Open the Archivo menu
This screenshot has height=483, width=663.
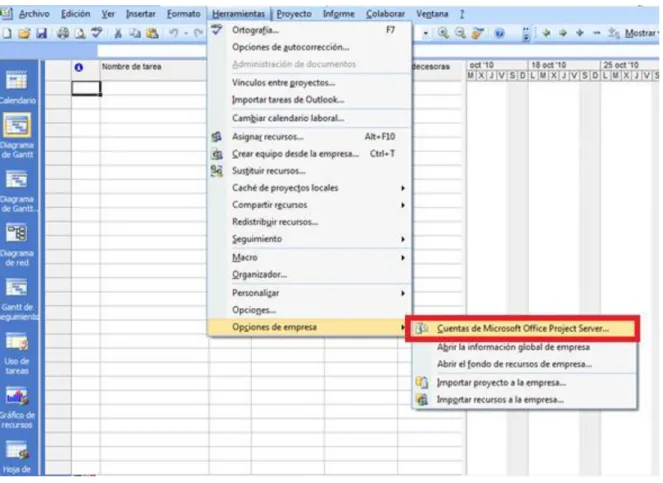pyautogui.click(x=34, y=14)
